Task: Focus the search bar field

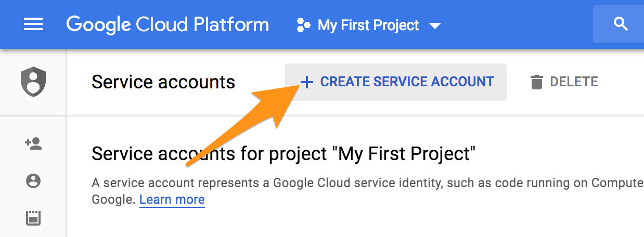Action: [619, 24]
